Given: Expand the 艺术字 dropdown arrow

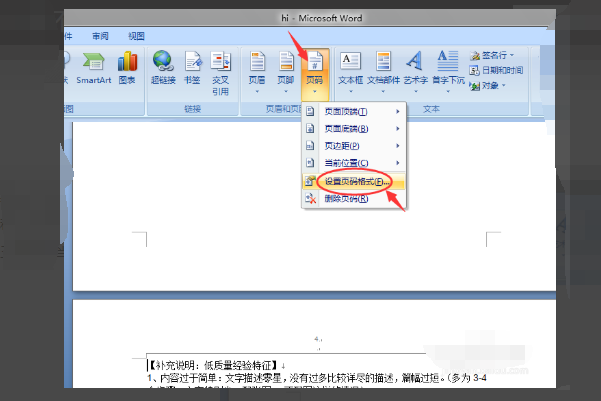Looking at the screenshot, I should pos(416,92).
